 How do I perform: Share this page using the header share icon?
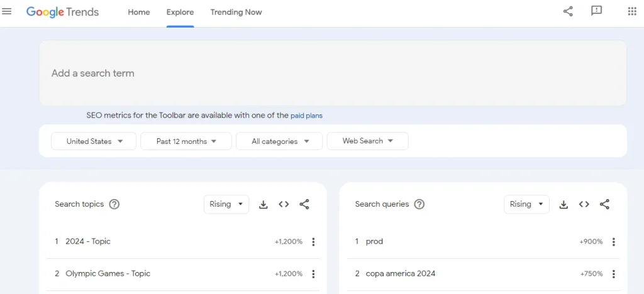coord(568,11)
